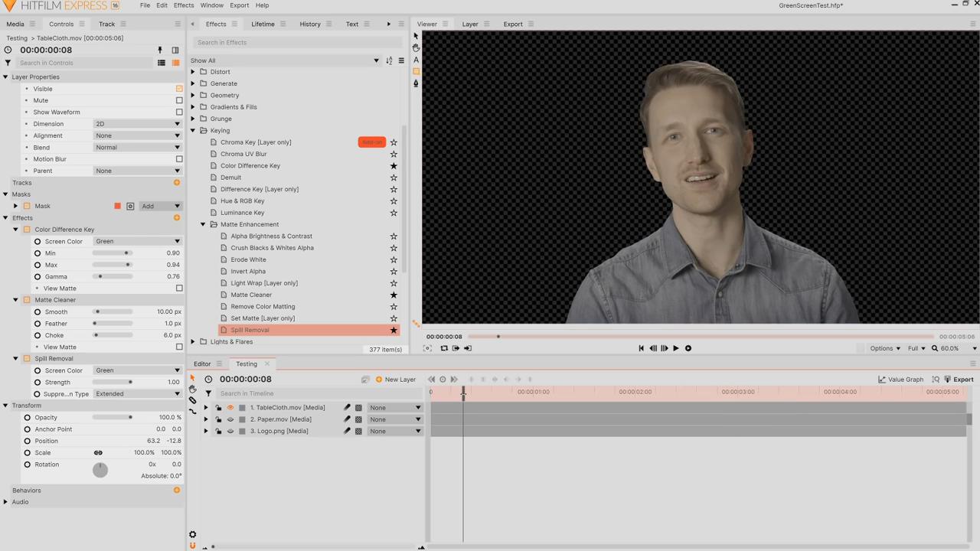Collapse the Matte Enhancement subfolder
This screenshot has height=551, width=980.
(x=204, y=225)
